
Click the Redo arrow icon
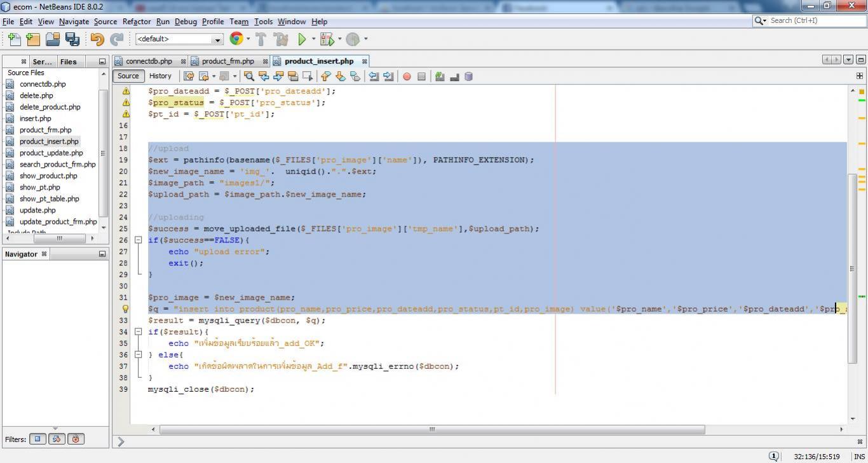[116, 39]
